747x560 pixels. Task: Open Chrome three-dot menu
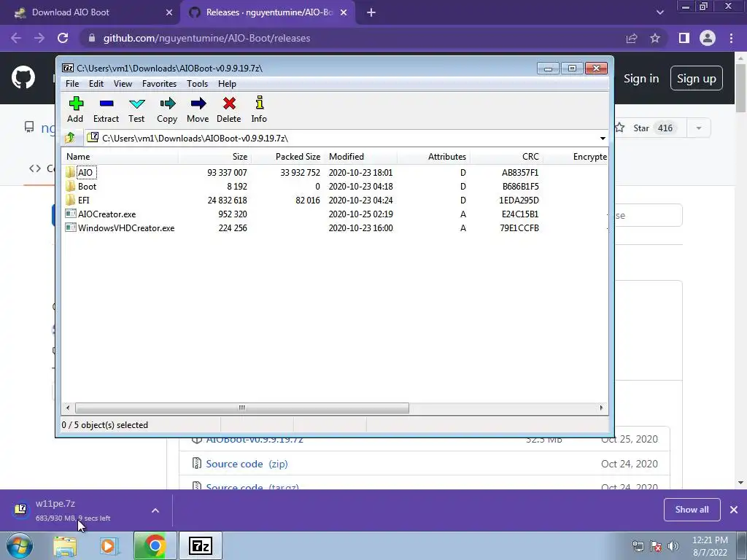tap(731, 38)
